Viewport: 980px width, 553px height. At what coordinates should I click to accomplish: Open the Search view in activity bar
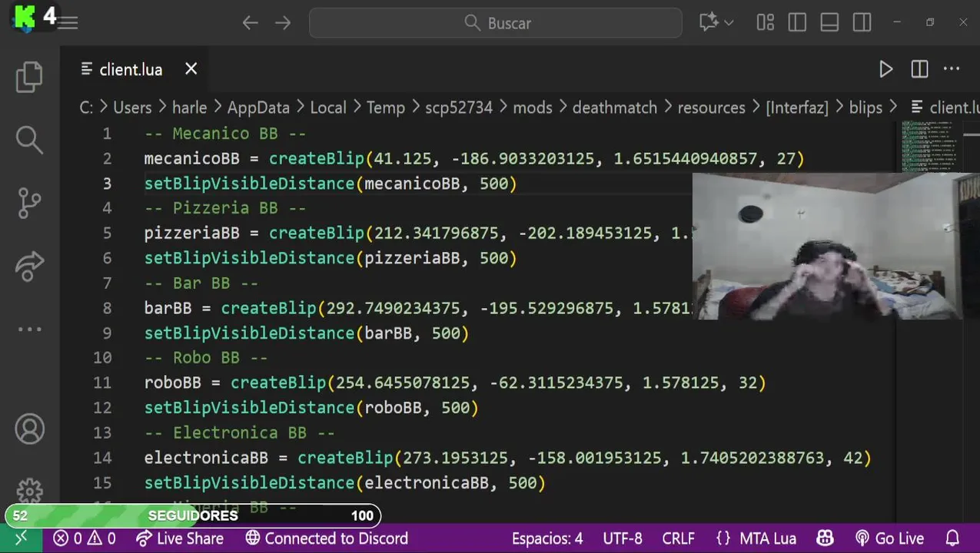(29, 139)
